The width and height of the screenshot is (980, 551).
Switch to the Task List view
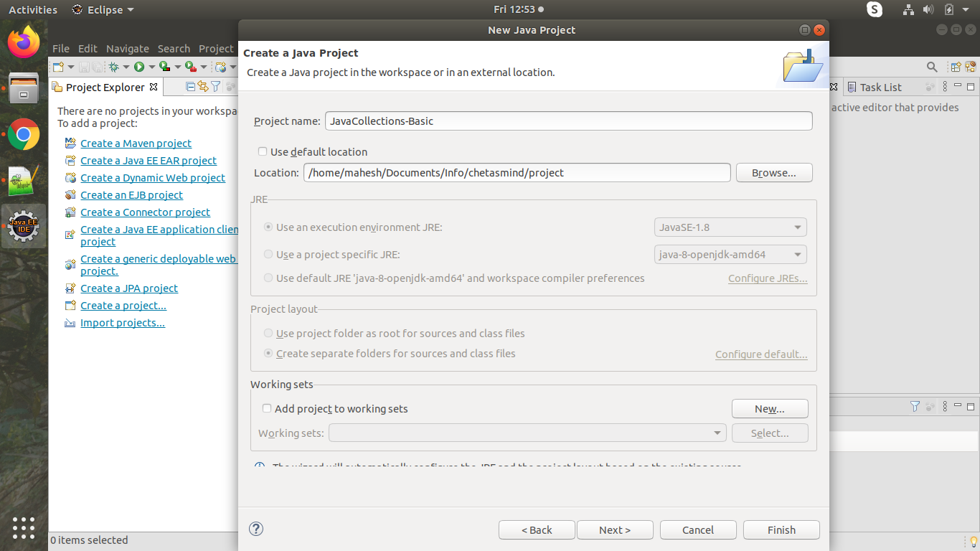point(880,87)
